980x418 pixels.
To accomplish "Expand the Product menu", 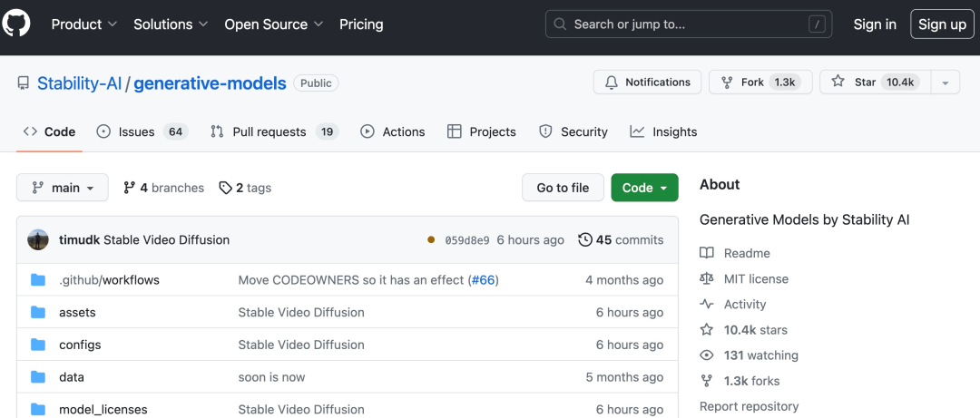I will pyautogui.click(x=83, y=24).
